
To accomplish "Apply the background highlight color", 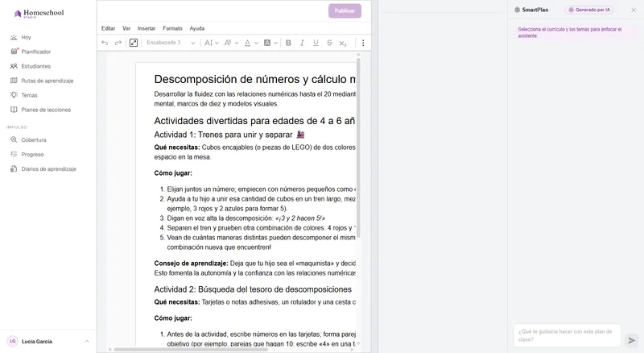I will point(267,43).
